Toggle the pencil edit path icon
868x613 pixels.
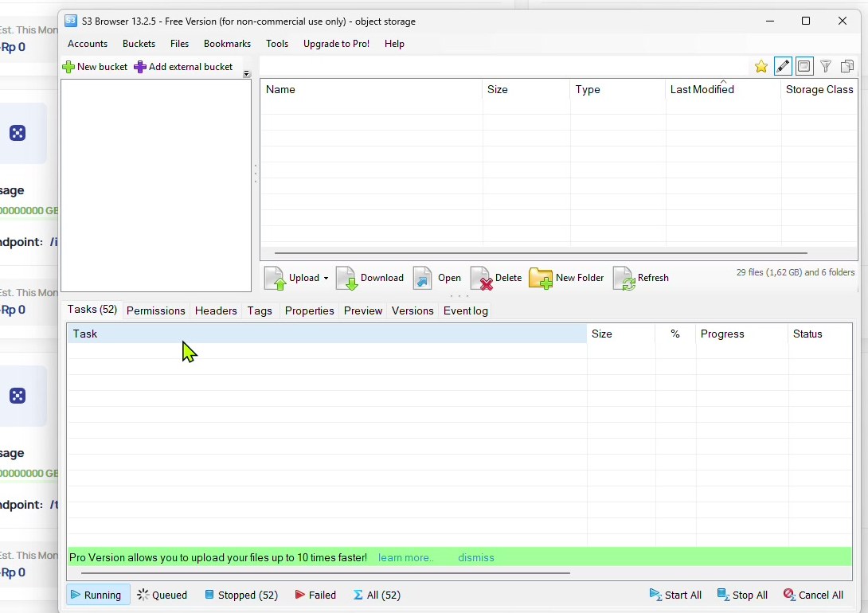click(783, 66)
